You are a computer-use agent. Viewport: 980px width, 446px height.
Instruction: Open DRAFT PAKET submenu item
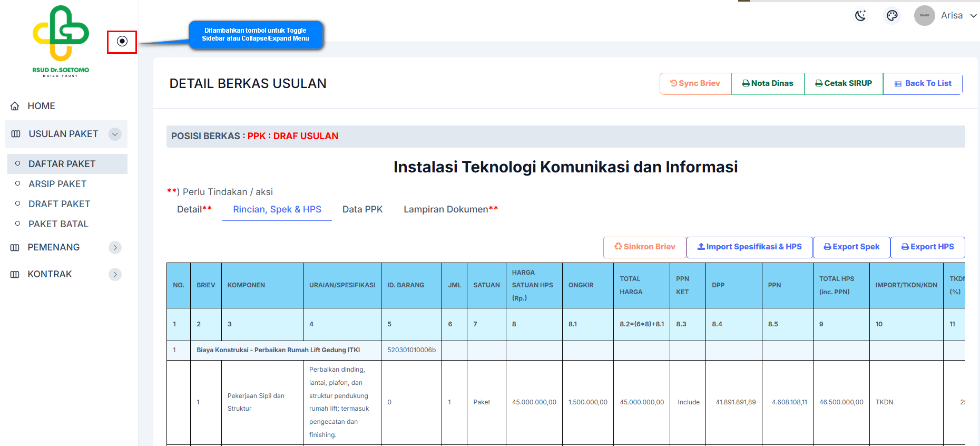pyautogui.click(x=59, y=204)
